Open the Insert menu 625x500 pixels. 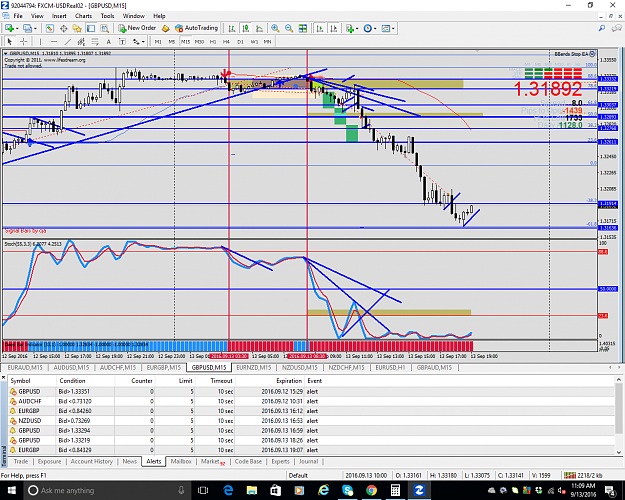click(x=59, y=16)
